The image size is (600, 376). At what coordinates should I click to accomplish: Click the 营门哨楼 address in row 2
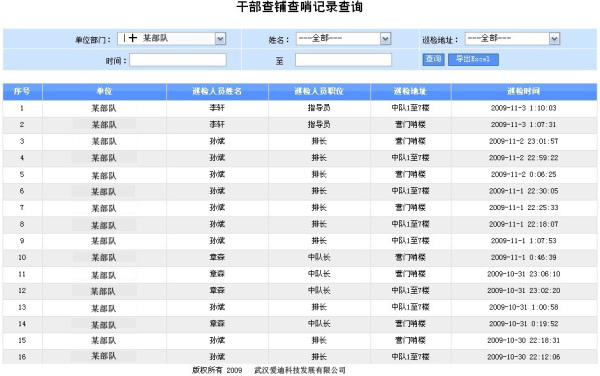pyautogui.click(x=410, y=125)
